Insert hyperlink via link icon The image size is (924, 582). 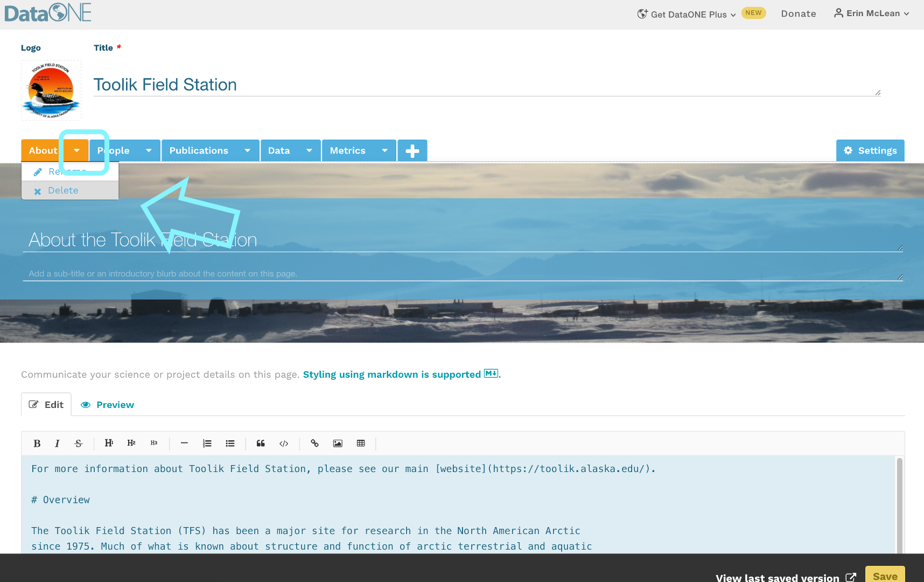[x=314, y=444]
